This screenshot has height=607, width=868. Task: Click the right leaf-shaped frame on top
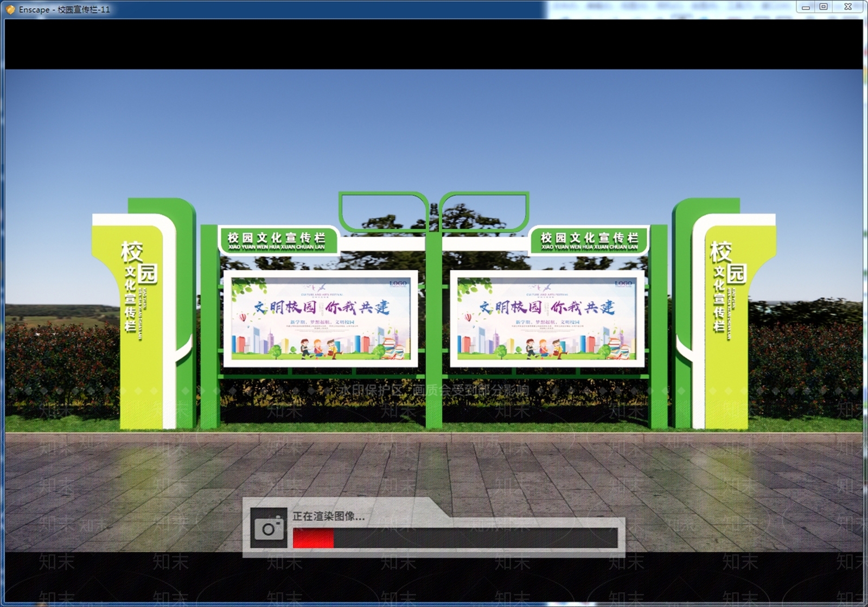coord(484,211)
